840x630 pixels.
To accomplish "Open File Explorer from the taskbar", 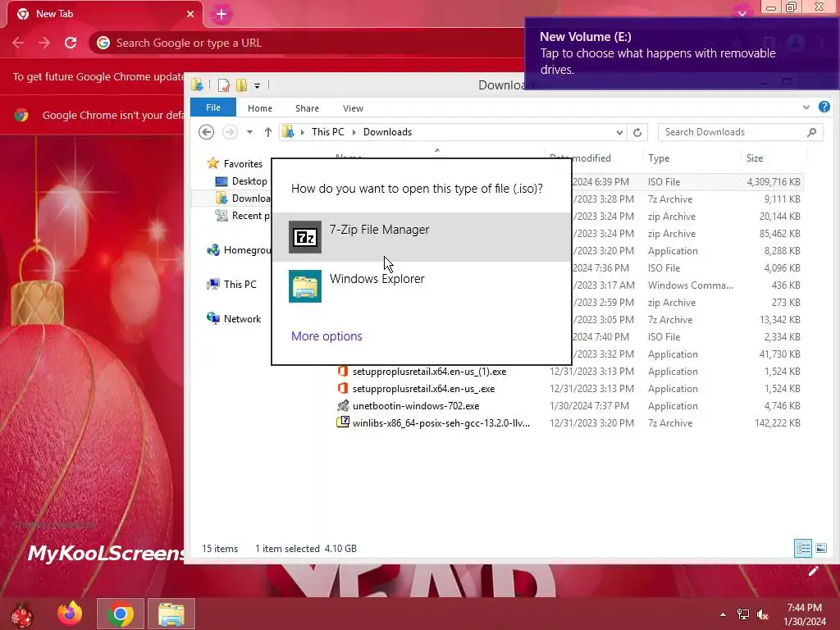I will [171, 614].
